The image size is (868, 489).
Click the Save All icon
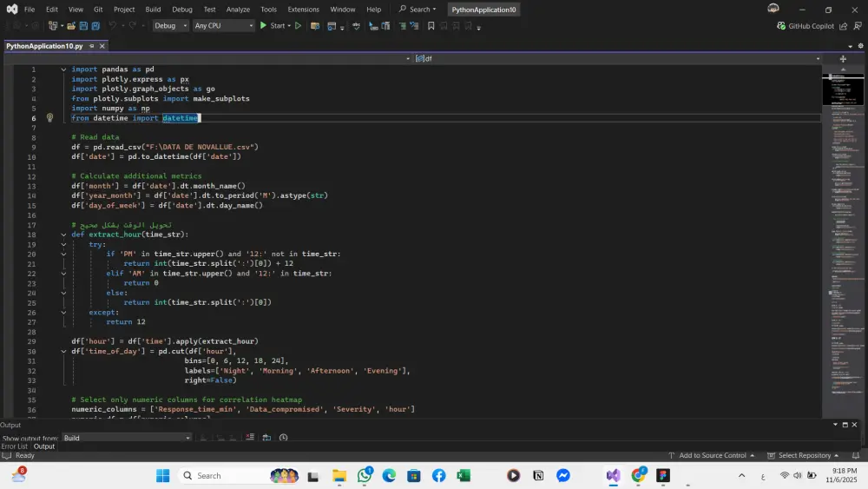pyautogui.click(x=95, y=25)
